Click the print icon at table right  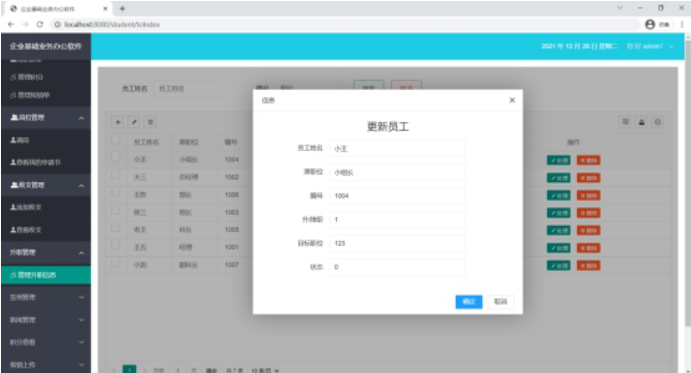point(658,122)
